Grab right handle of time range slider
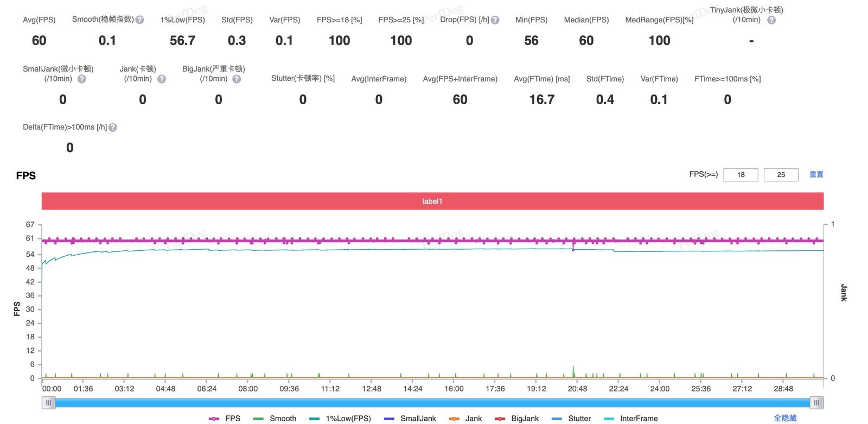Screen dimensions: 868x424 click(816, 403)
